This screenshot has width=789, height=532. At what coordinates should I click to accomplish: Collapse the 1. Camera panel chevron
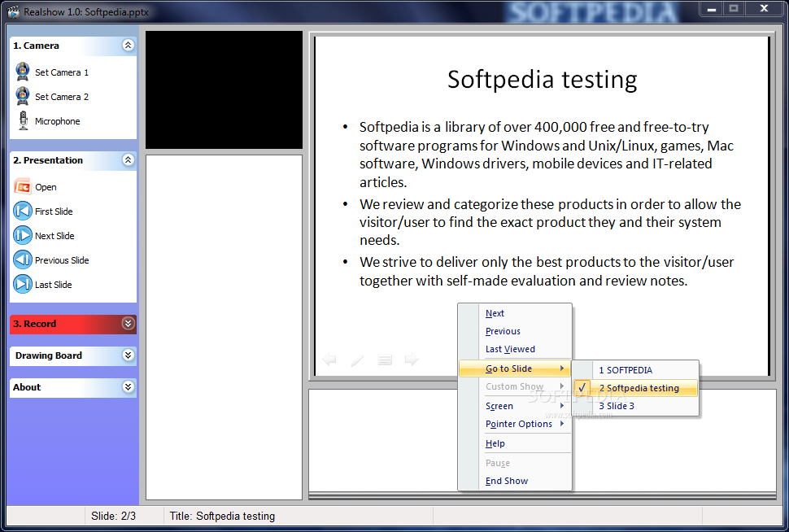[x=128, y=46]
